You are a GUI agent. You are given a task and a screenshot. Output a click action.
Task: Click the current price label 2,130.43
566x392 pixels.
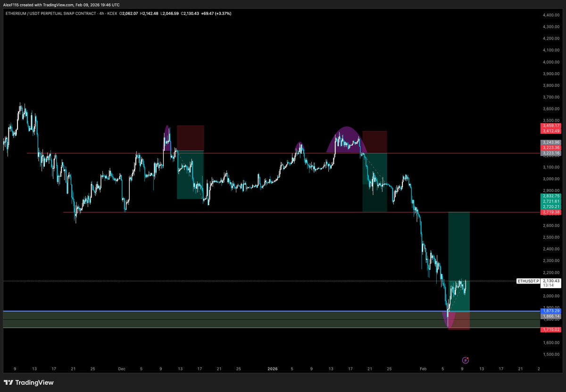[551, 281]
